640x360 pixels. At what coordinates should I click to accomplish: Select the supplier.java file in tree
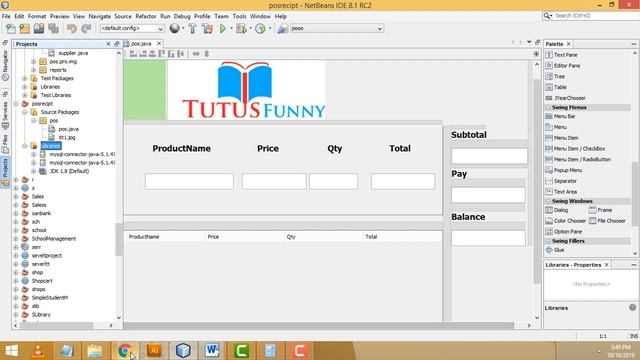click(x=73, y=53)
